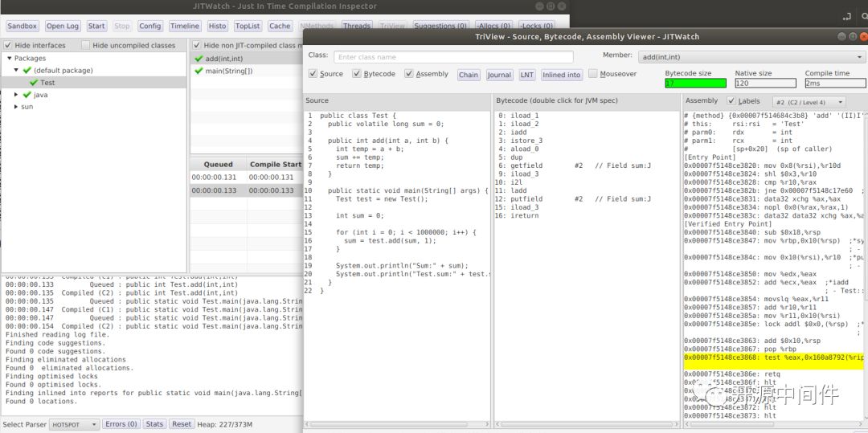Toggle the Assembly checkbox in TriView
Screen dimensions: 868x433
coord(409,74)
